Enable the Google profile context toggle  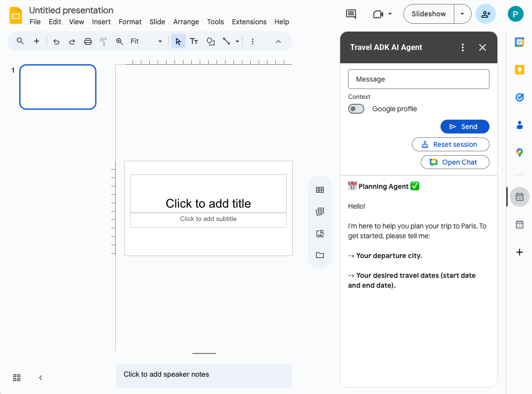coord(356,108)
